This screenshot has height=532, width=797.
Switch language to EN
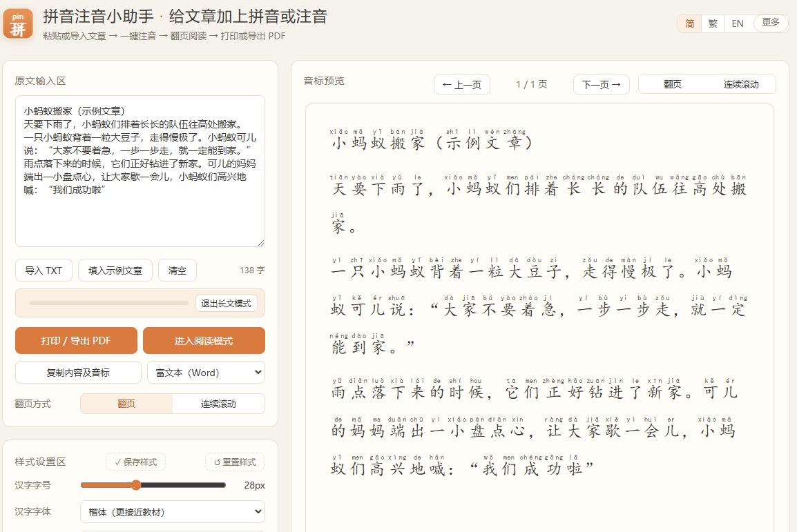(738, 23)
